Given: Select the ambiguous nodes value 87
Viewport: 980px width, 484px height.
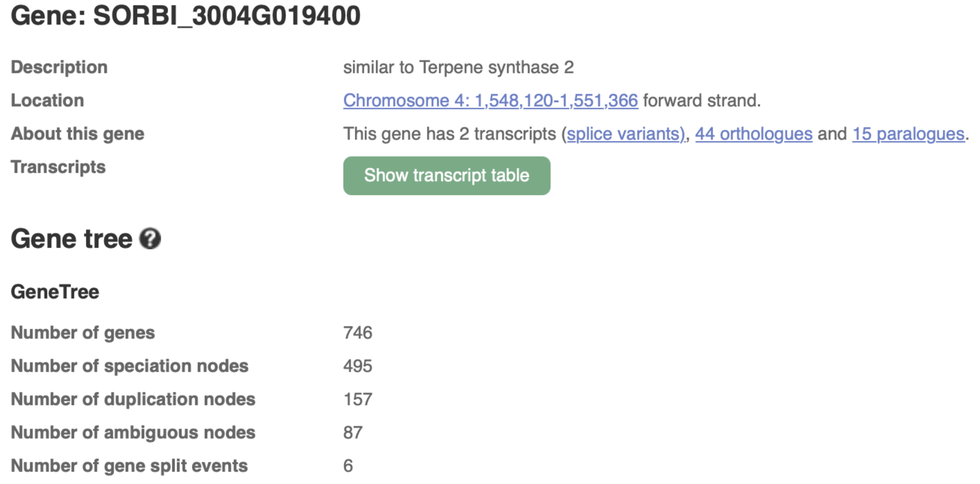Looking at the screenshot, I should (x=353, y=433).
